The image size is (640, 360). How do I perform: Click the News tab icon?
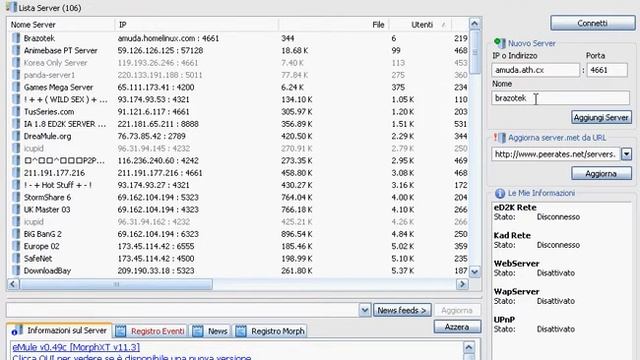coord(198,331)
